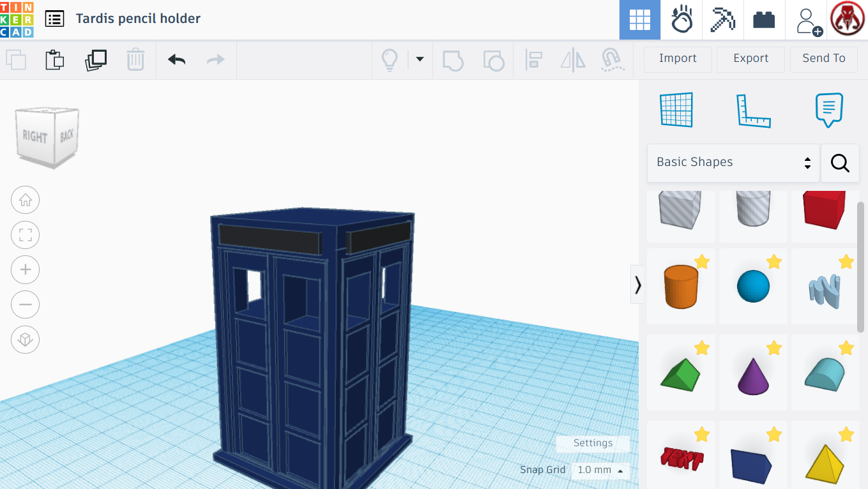868x489 pixels.
Task: Open the Sim Lab paw icon
Action: (681, 20)
